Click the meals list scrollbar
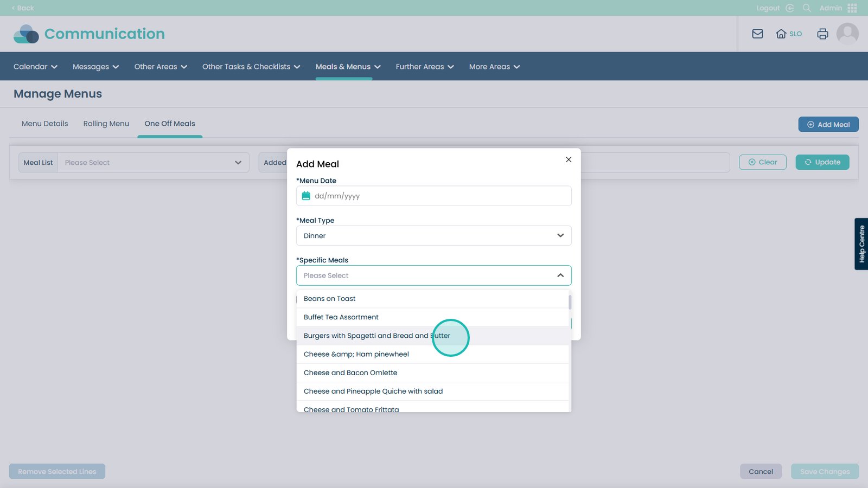The image size is (868, 488). (x=570, y=302)
